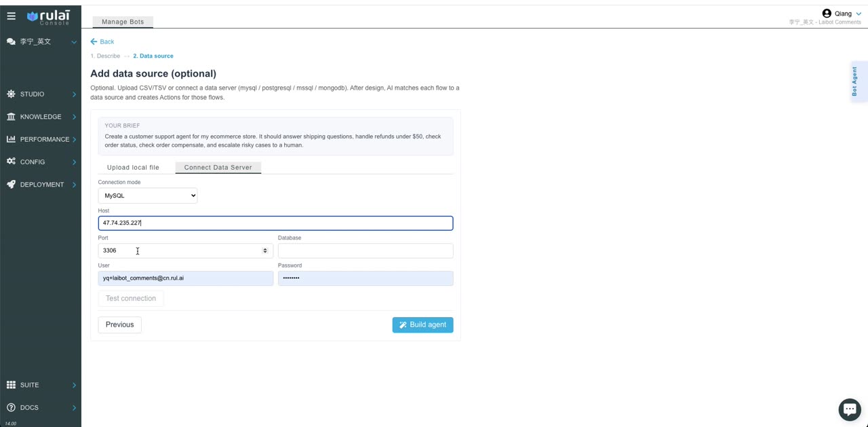This screenshot has height=427, width=868.
Task: Click the back arrow icon
Action: tap(94, 41)
